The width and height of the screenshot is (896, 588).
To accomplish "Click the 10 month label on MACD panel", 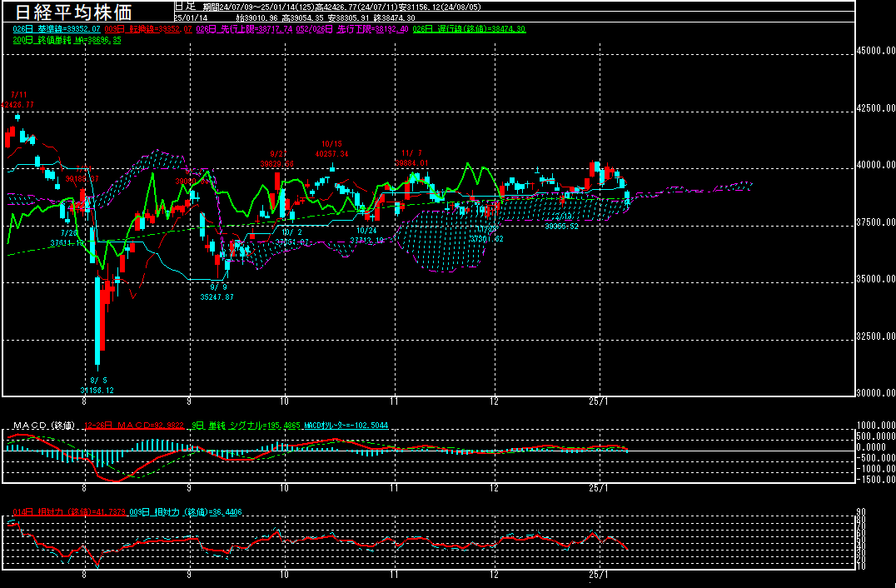I will click(x=284, y=488).
